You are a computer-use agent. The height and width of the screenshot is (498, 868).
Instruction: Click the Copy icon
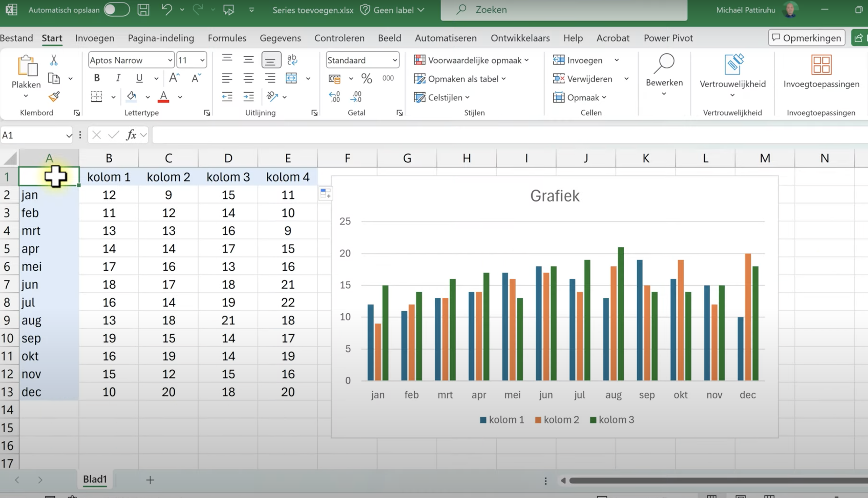(x=54, y=78)
